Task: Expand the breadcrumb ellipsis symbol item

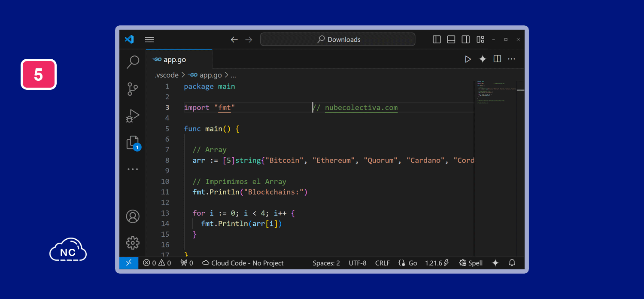Action: pyautogui.click(x=234, y=75)
